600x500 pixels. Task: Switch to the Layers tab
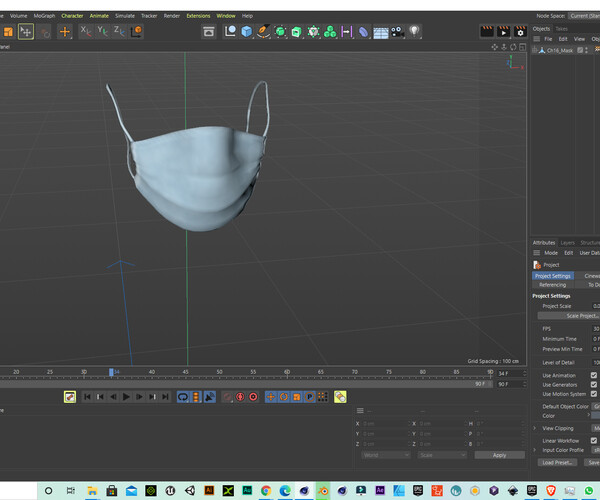[x=567, y=242]
